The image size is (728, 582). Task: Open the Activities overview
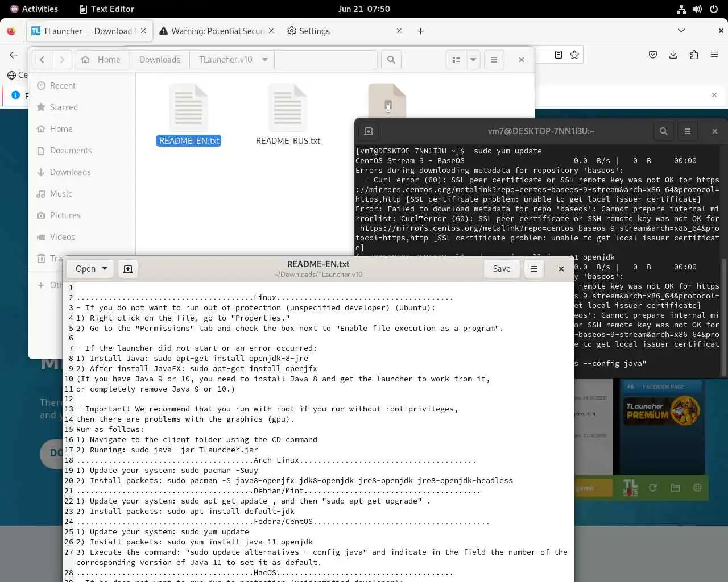[x=34, y=9]
